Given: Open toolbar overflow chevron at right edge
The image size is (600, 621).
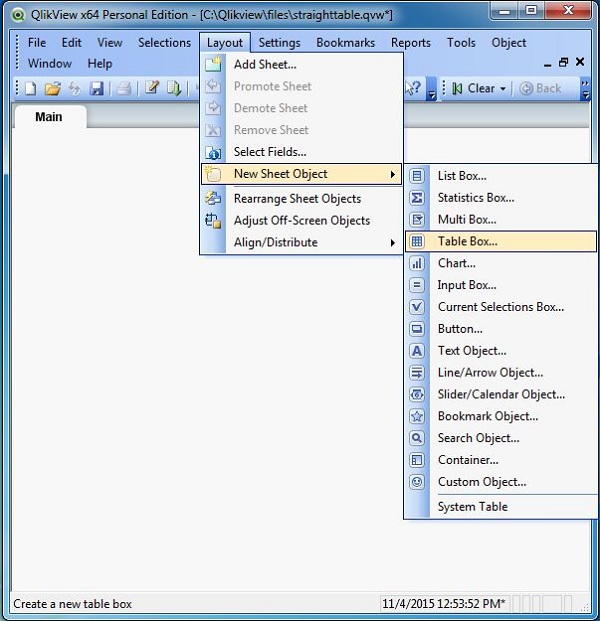Looking at the screenshot, I should pyautogui.click(x=585, y=89).
